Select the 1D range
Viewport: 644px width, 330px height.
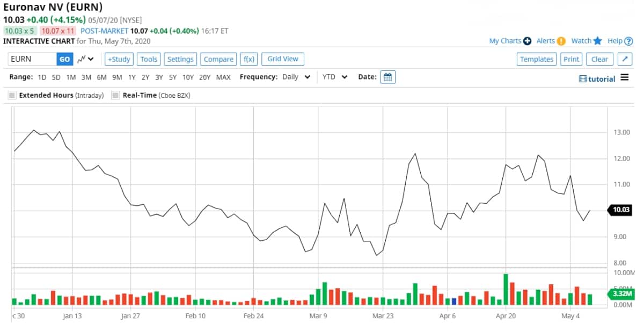click(42, 77)
